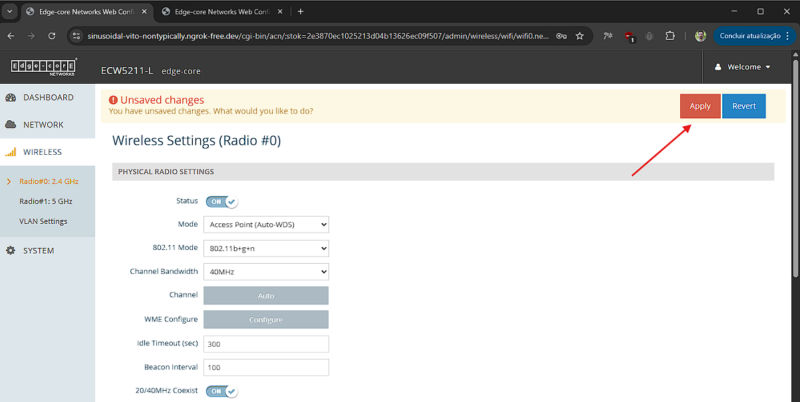
Task: Open VLAN Settings submenu
Action: click(43, 221)
